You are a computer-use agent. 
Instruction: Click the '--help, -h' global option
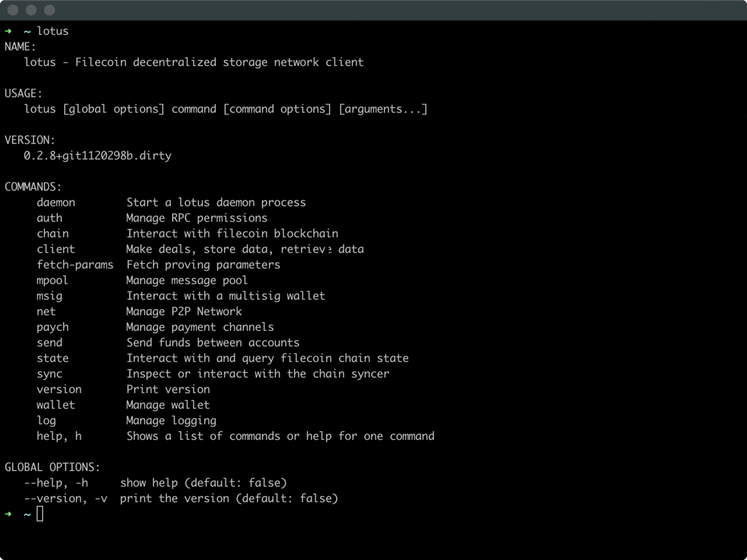coord(56,482)
